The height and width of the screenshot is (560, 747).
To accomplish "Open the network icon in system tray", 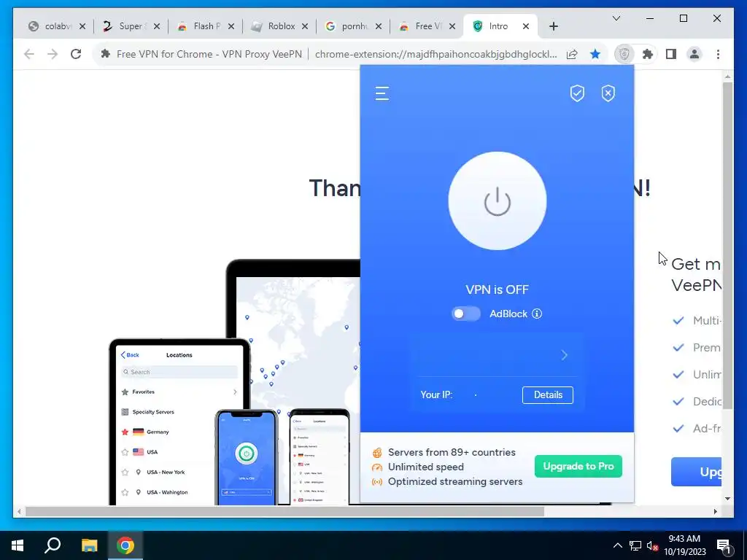I will (635, 545).
